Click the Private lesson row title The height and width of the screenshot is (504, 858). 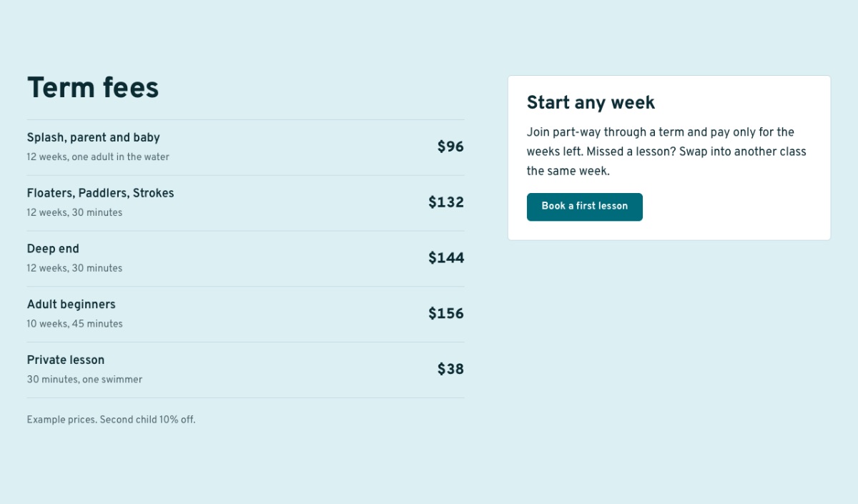66,360
